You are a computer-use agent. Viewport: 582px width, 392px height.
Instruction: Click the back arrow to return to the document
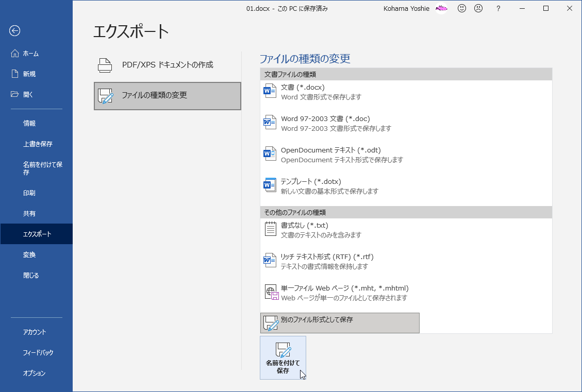tap(14, 31)
